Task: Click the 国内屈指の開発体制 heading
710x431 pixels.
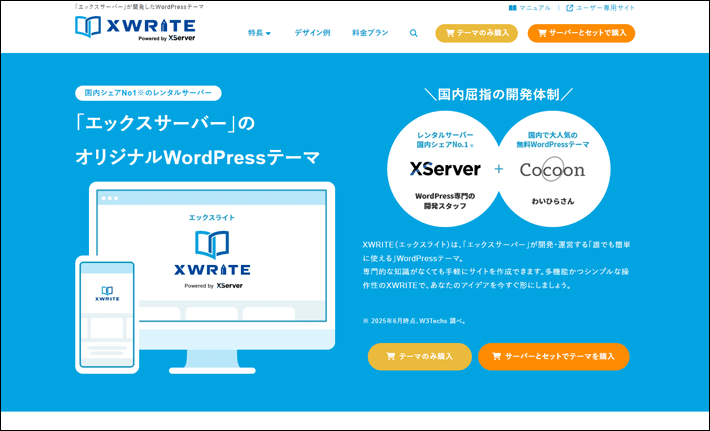Action: click(x=498, y=95)
